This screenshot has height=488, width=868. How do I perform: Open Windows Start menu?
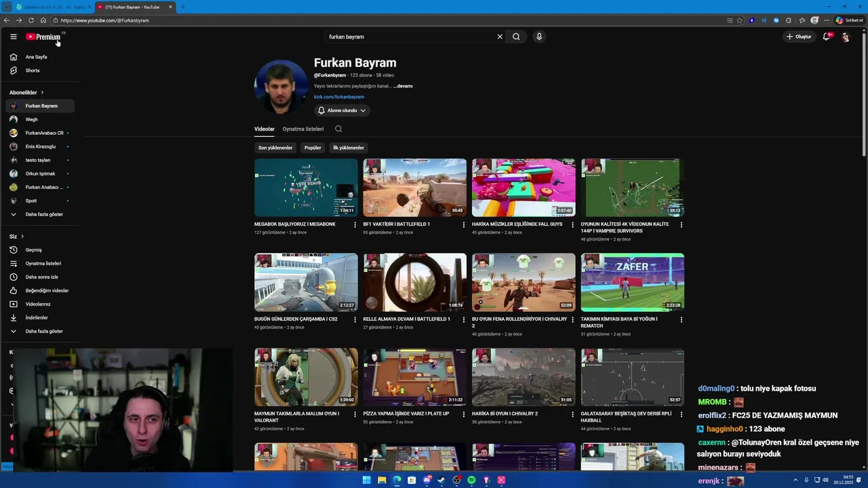pos(367,480)
